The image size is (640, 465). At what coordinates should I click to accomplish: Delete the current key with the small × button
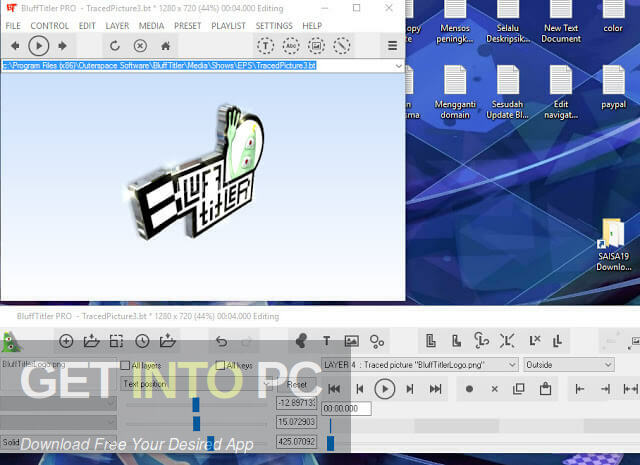tap(495, 389)
